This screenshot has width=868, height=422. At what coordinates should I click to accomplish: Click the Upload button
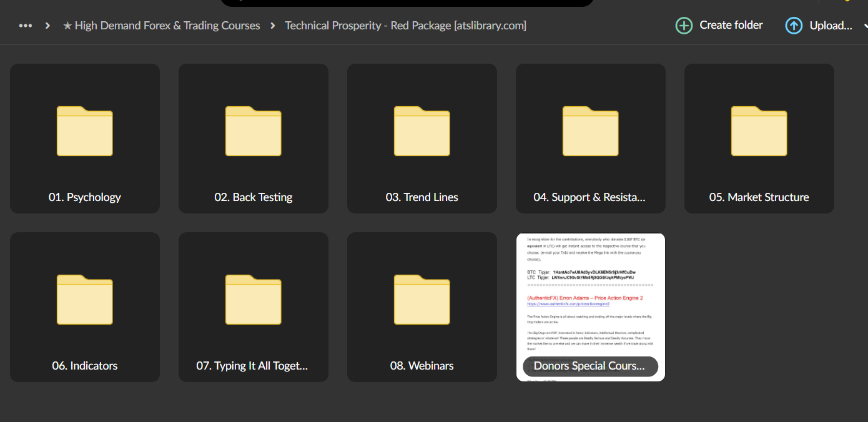pos(820,26)
